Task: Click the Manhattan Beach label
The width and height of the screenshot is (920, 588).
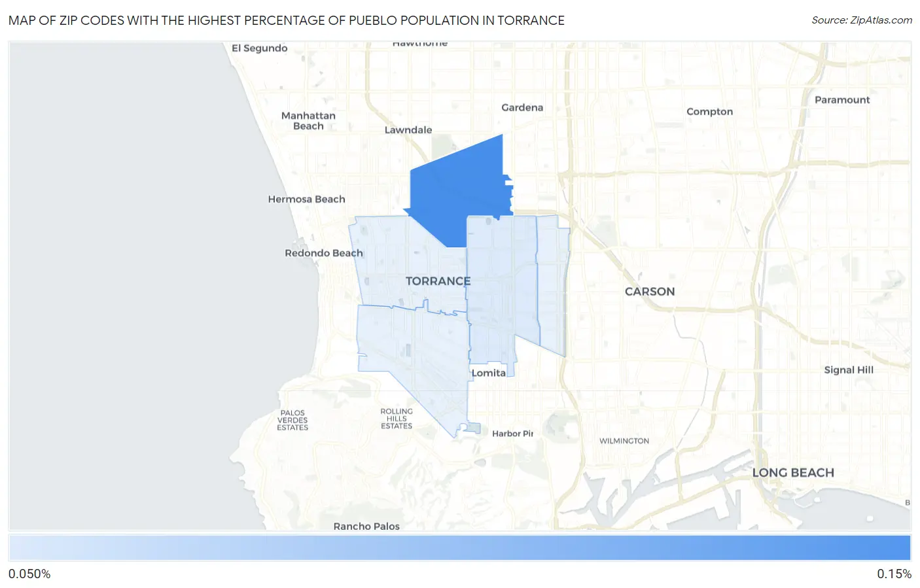Action: coord(308,121)
